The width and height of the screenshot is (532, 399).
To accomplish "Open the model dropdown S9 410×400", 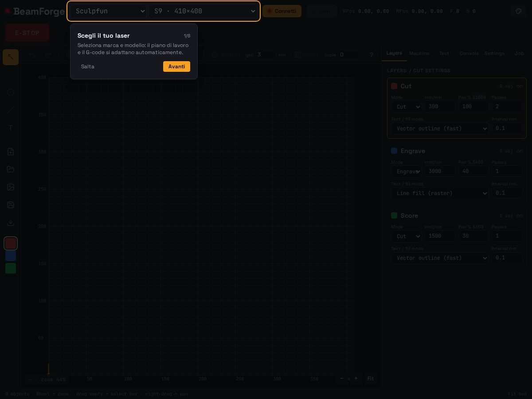I will [203, 11].
